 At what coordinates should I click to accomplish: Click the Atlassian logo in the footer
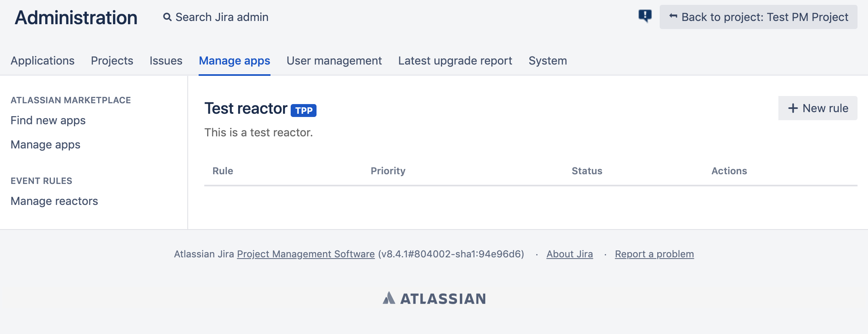point(434,299)
